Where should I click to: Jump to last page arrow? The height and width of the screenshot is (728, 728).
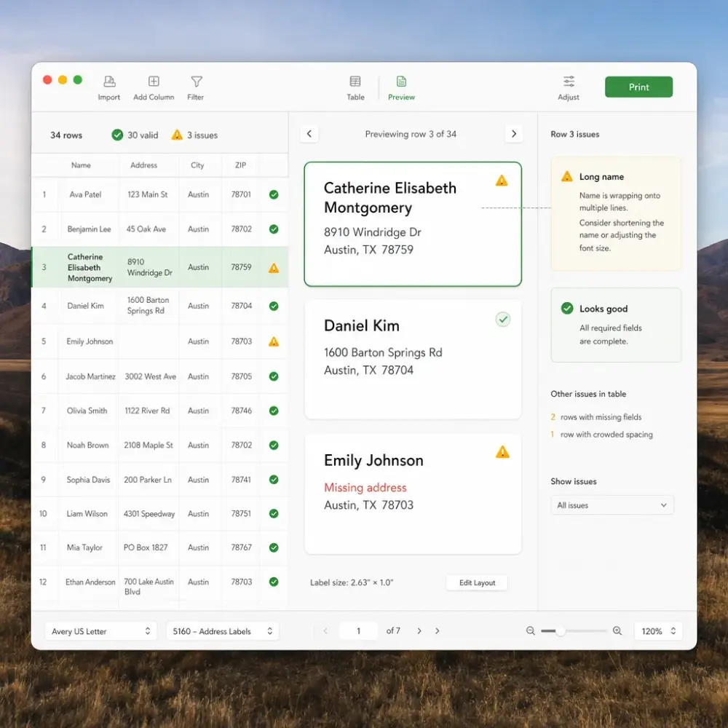438,631
